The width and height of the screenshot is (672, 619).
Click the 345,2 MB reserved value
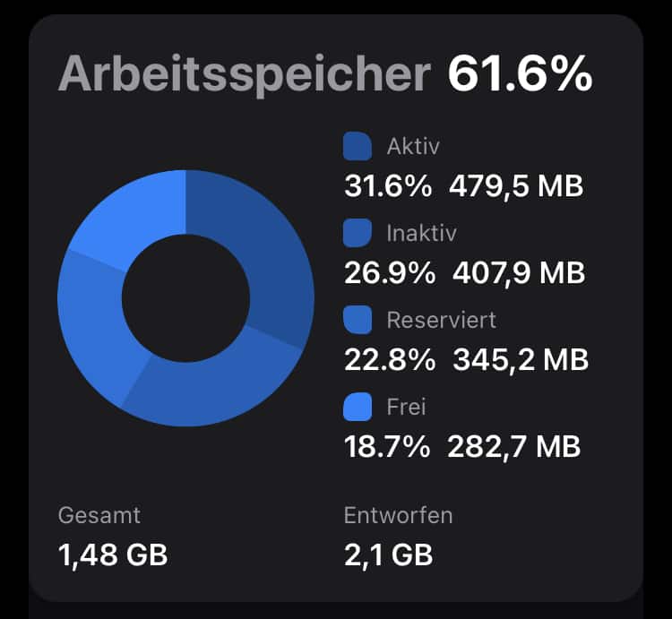tap(521, 359)
